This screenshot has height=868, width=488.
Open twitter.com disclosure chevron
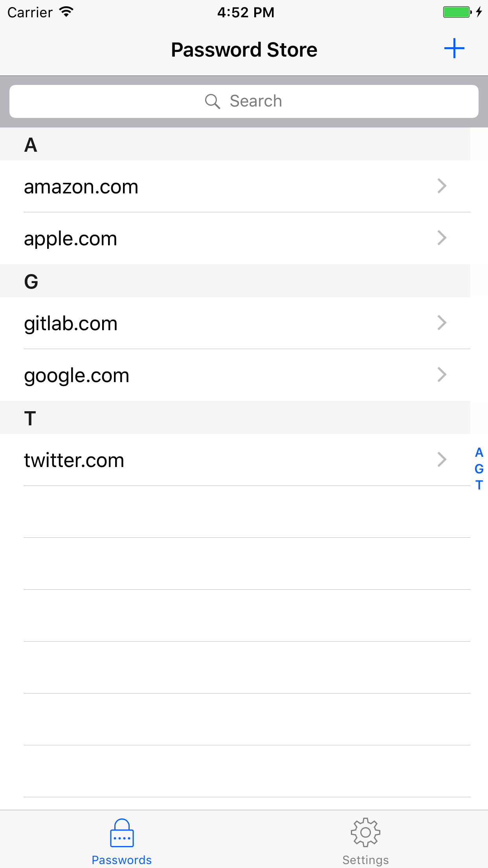[x=442, y=460]
